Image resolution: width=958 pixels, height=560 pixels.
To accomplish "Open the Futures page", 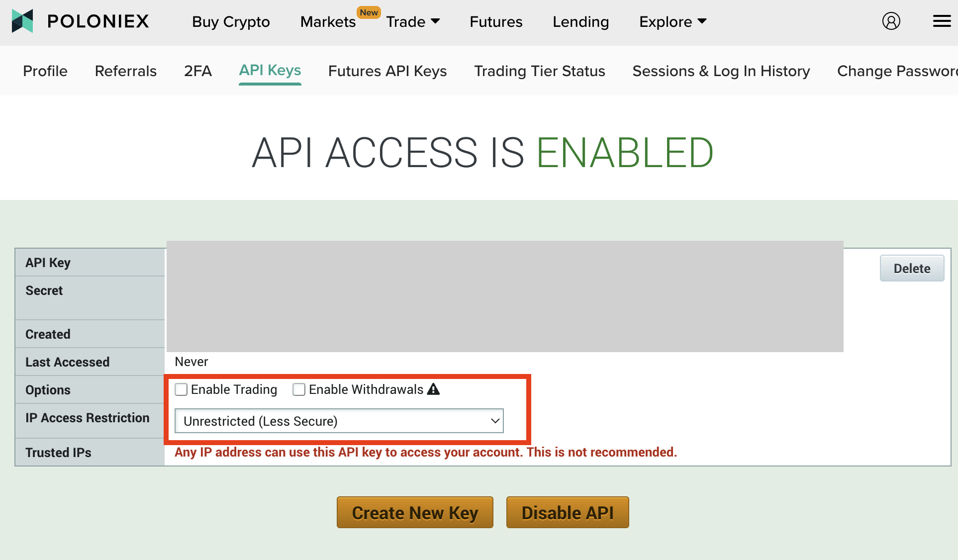I will [496, 22].
